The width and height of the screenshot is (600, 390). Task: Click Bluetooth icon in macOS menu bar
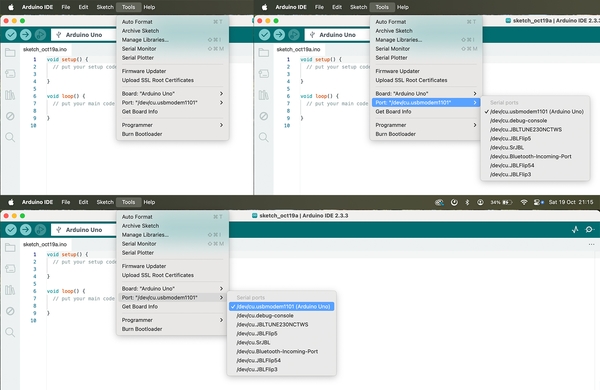coord(467,202)
